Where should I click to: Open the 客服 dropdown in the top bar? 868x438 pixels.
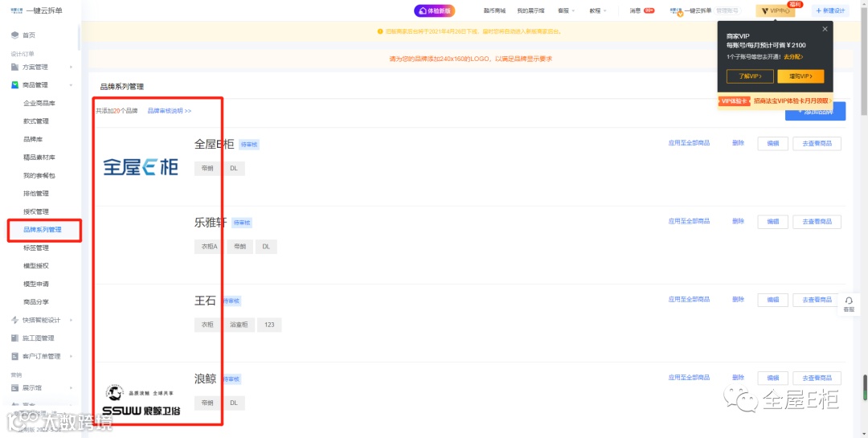tap(567, 10)
